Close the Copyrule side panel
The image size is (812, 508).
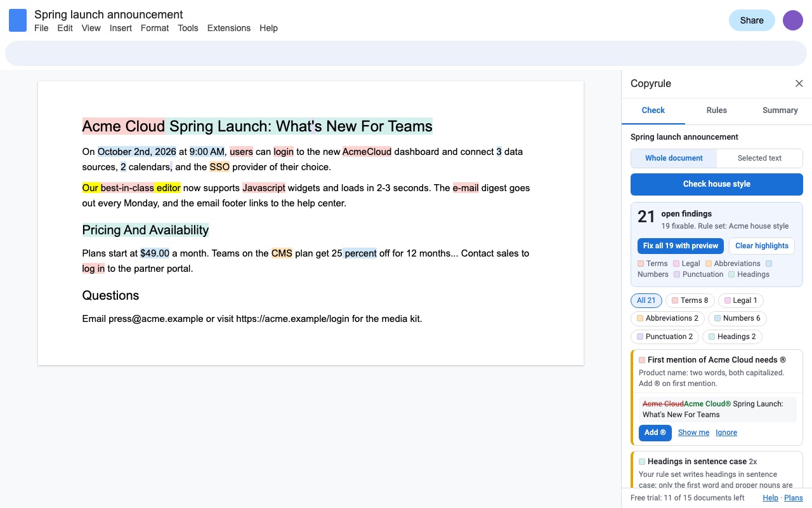tap(799, 84)
